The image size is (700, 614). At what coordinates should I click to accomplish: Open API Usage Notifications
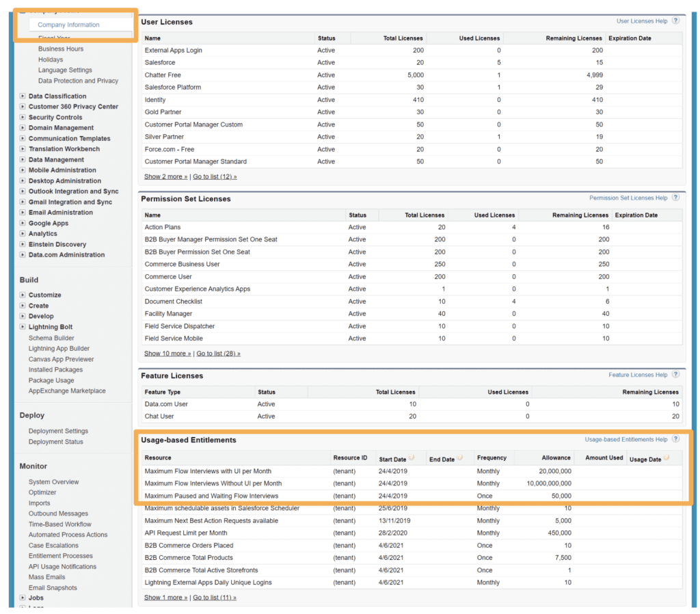coord(62,567)
